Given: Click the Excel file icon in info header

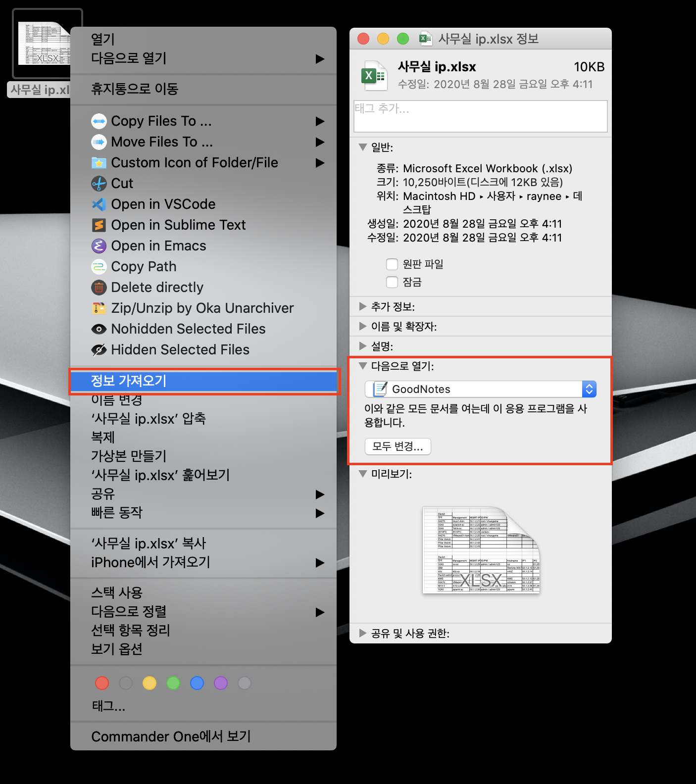Looking at the screenshot, I should [x=374, y=75].
